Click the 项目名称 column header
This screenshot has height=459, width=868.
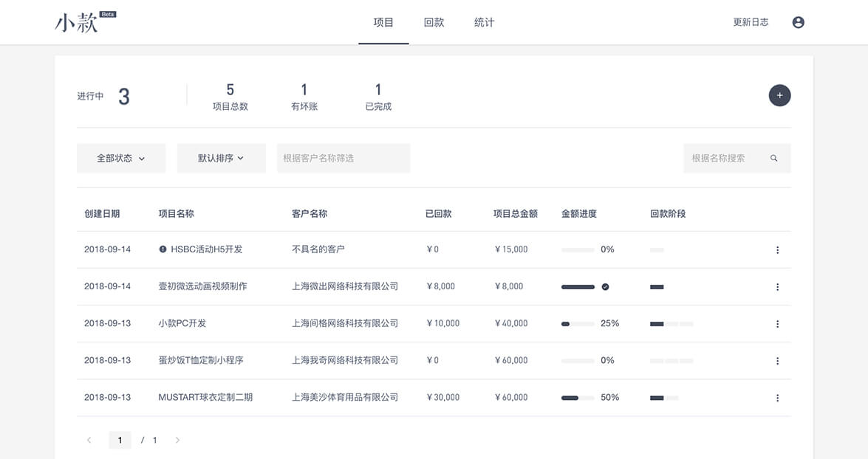coord(176,214)
